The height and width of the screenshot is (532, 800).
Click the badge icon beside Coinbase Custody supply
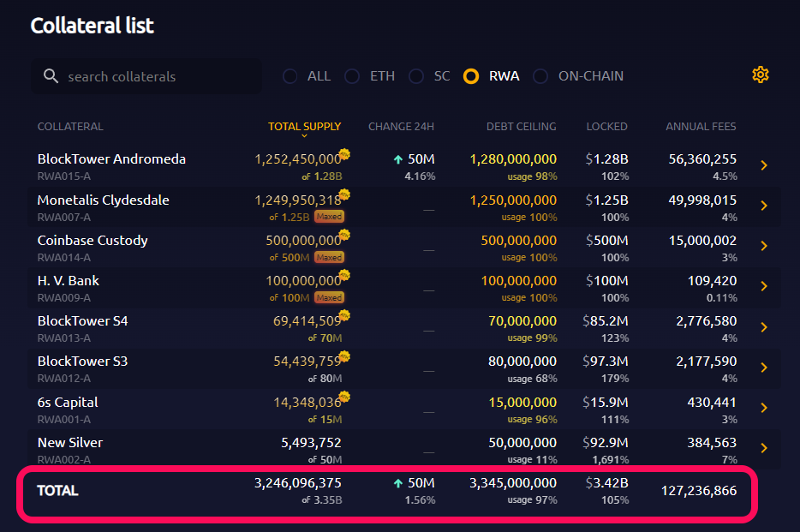[x=344, y=236]
